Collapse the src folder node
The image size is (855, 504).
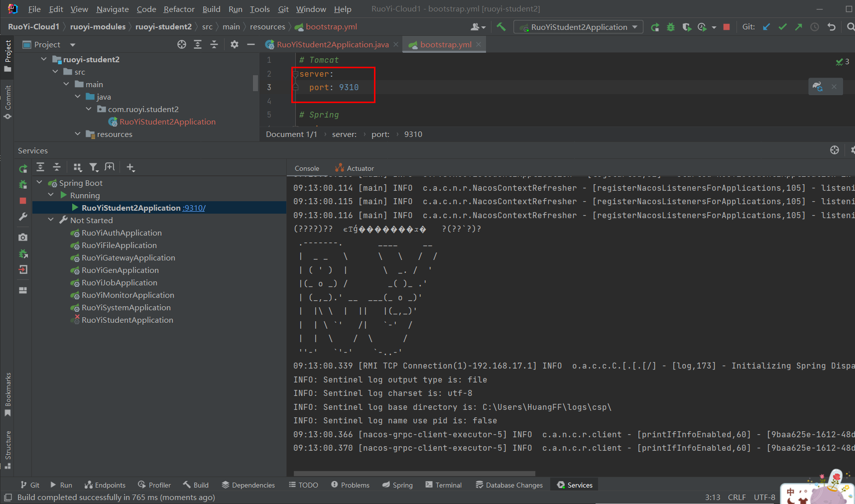tap(55, 72)
